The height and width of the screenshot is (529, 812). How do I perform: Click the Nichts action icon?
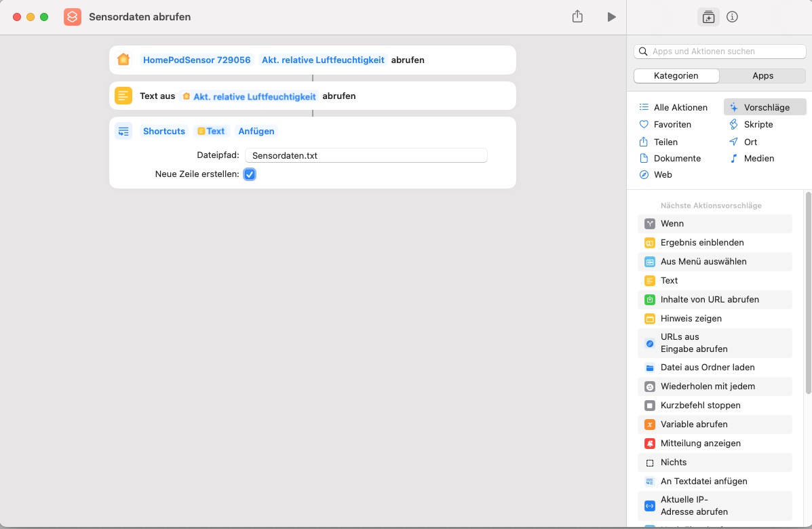(x=649, y=463)
